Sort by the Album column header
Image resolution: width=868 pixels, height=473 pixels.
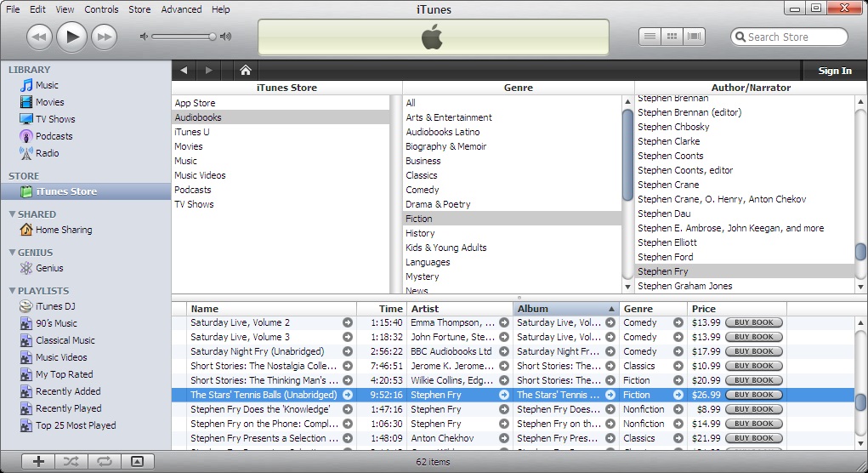tap(565, 309)
